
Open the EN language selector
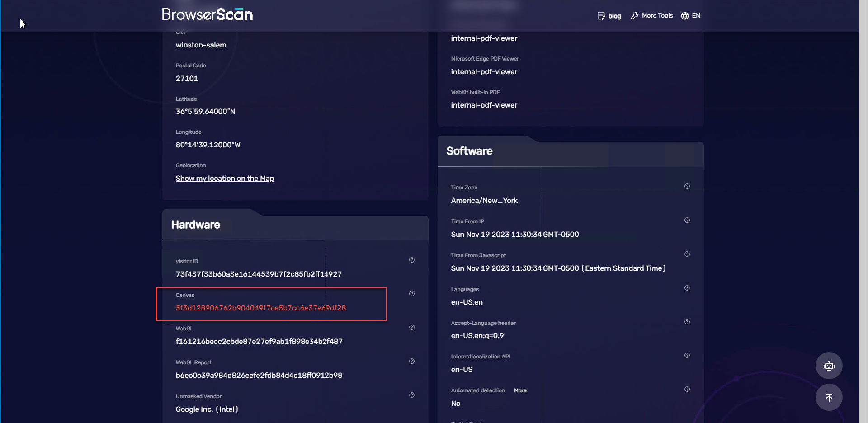690,16
